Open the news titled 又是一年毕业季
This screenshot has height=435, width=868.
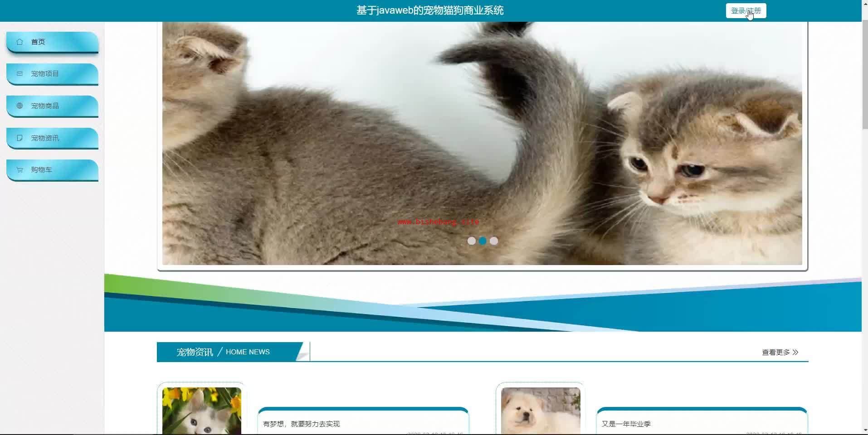[626, 424]
